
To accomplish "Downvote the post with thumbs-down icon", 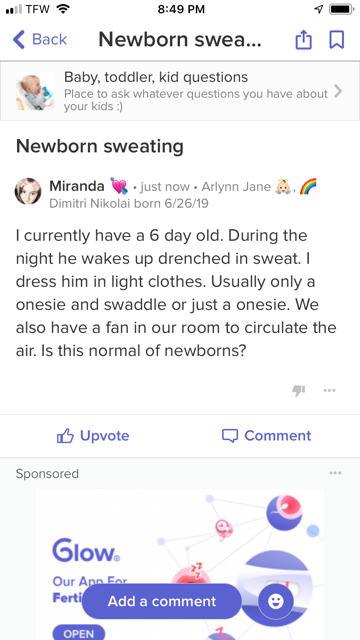I will click(x=298, y=391).
